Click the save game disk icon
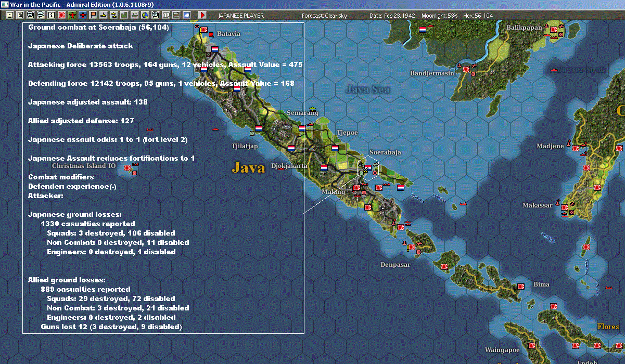Viewport: 625px width, 364px height. [9, 15]
